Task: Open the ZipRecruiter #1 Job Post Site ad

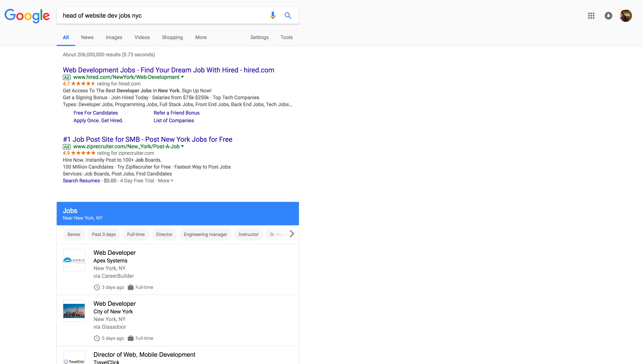Action: [148, 139]
